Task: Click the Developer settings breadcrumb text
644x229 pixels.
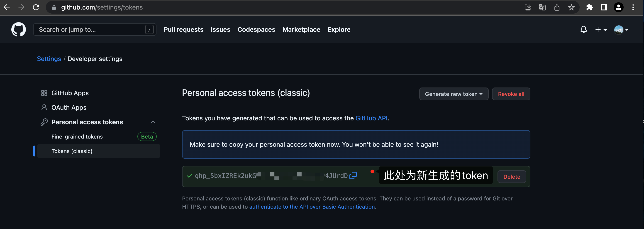Action: click(x=95, y=59)
